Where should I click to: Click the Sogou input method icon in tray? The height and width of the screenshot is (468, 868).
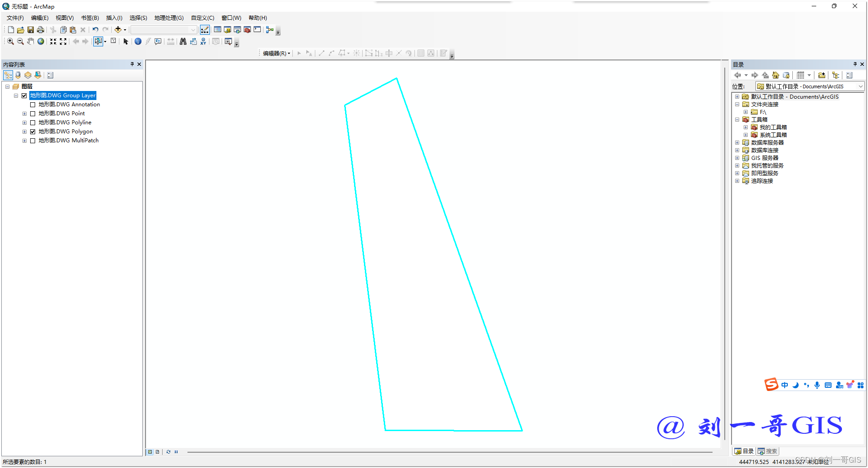click(x=771, y=385)
